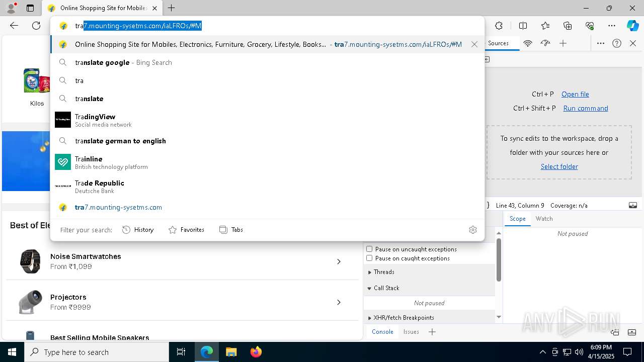Open the Copilot sidebar icon
This screenshot has height=362, width=644.
pyautogui.click(x=632, y=26)
